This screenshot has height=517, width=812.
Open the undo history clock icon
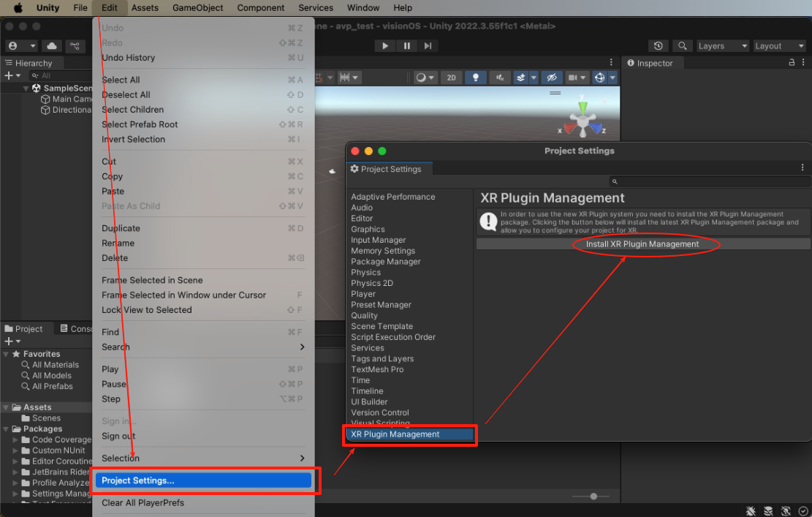(x=659, y=45)
